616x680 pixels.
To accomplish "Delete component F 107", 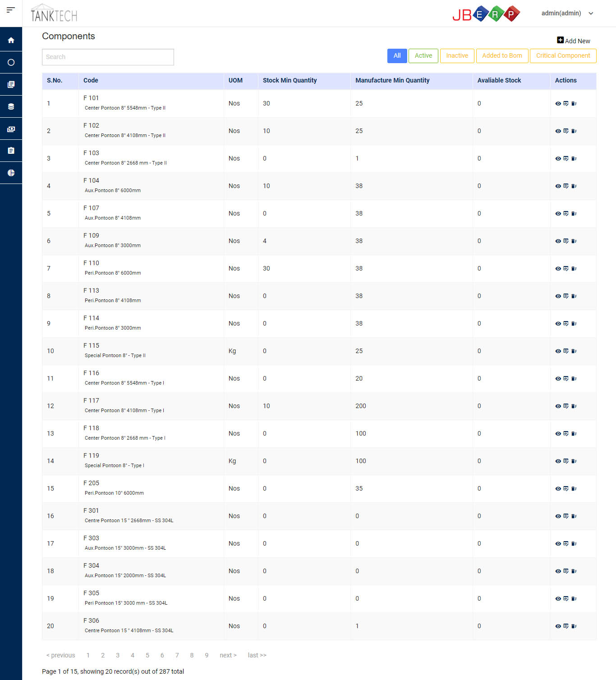I will coord(574,213).
